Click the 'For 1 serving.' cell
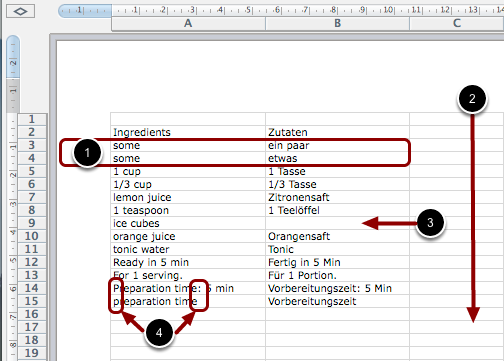The image size is (504, 361). coord(188,275)
